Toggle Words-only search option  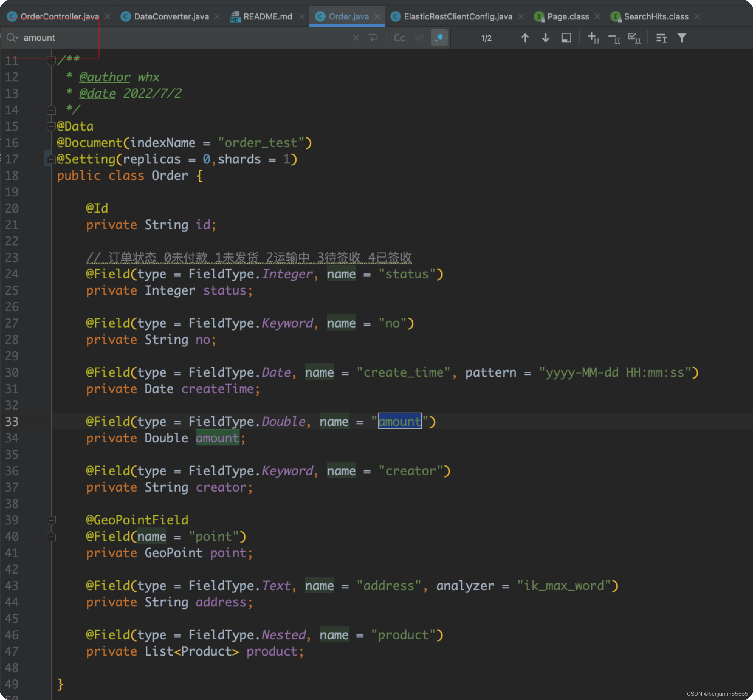tap(419, 38)
